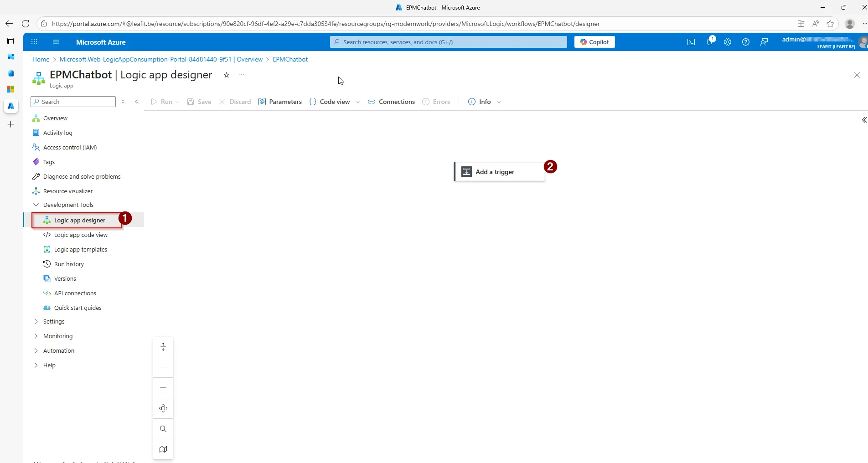Favorite EPMChatbot with the star icon

(x=227, y=75)
